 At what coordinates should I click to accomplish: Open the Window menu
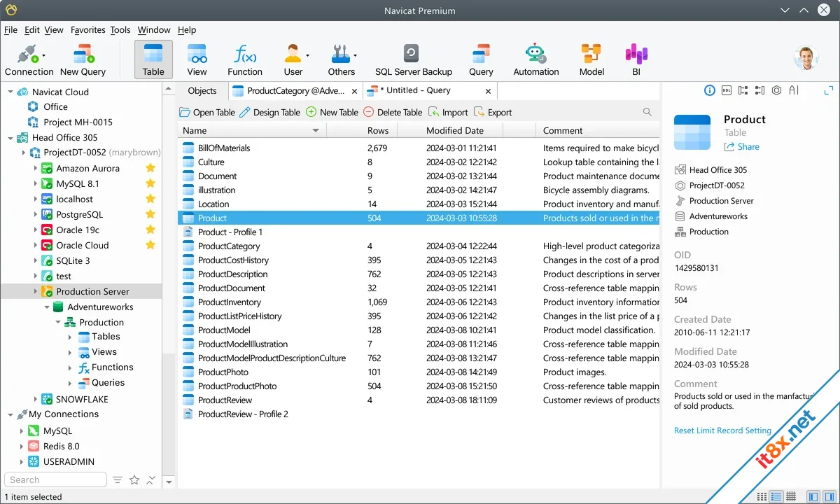click(154, 30)
